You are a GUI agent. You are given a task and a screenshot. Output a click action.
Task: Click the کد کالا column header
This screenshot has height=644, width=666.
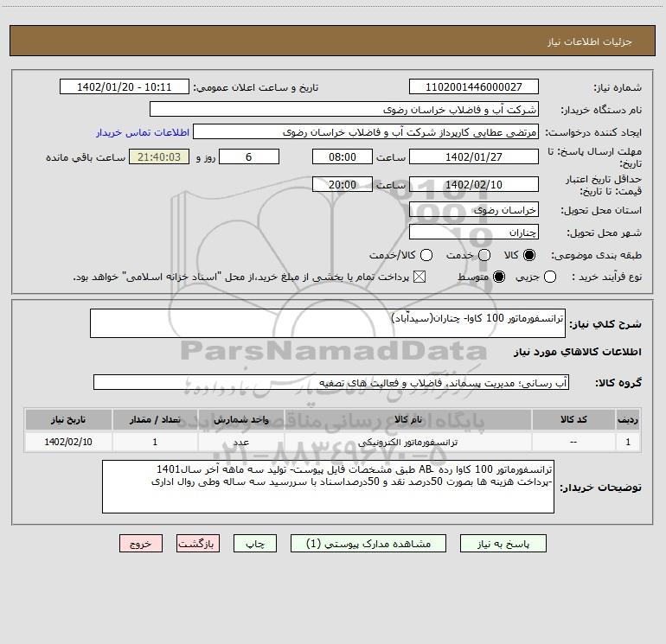point(573,419)
